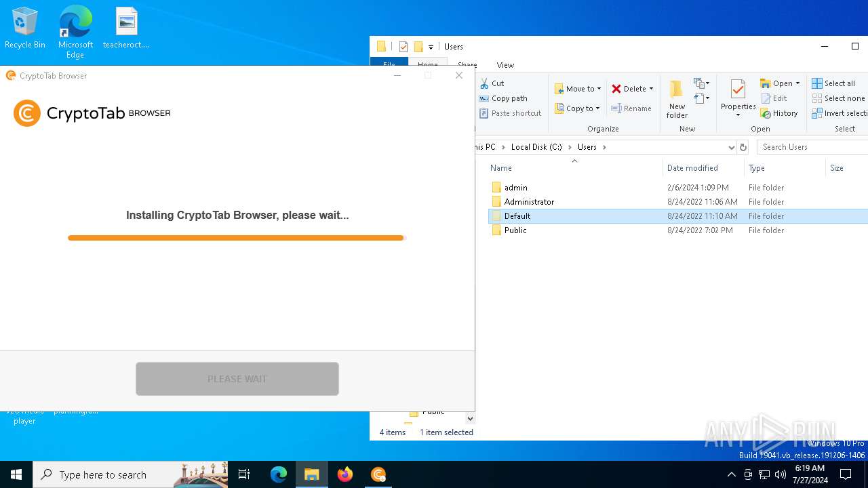Click the CryptoTab Browser logo

[x=92, y=113]
